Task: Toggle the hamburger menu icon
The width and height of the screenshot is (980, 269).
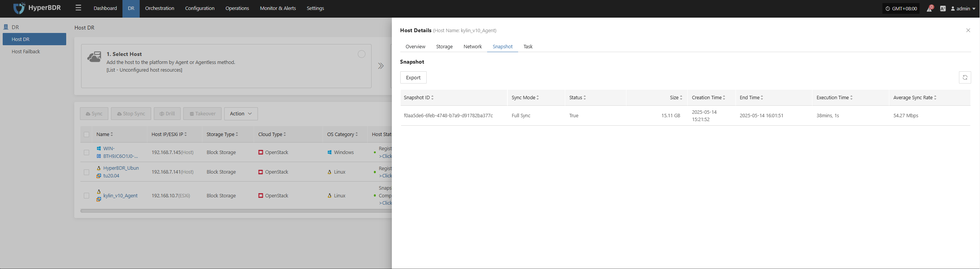Action: click(x=78, y=8)
